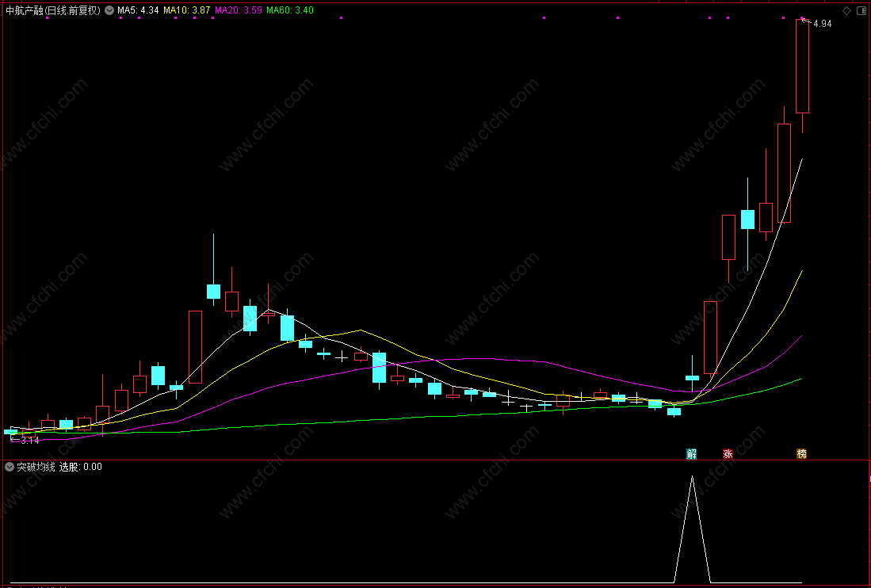The height and width of the screenshot is (588, 871).
Task: Click the 中航产融(日线.前复权) title text
Action: [x=53, y=10]
